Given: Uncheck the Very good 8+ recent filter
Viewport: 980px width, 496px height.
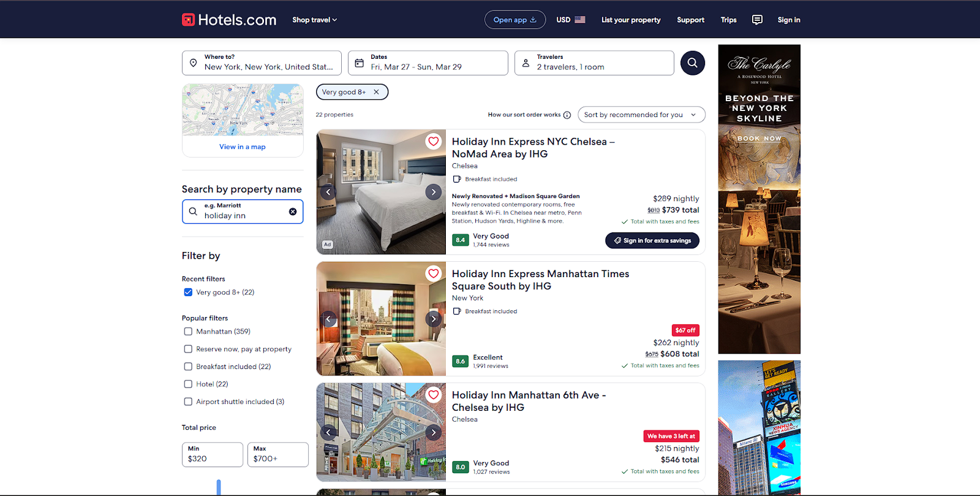Looking at the screenshot, I should [188, 292].
